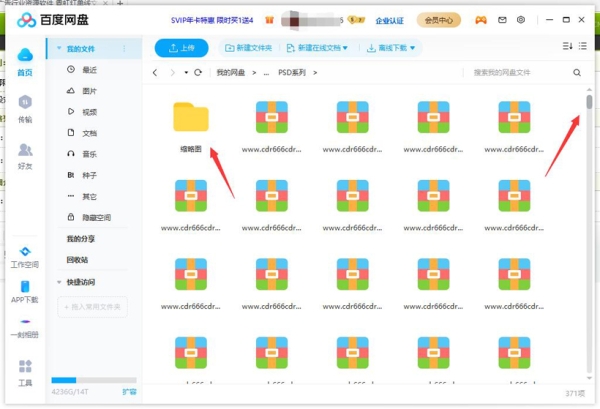Click 我的网盘 in the breadcrumb
The height and width of the screenshot is (409, 600).
(x=231, y=72)
